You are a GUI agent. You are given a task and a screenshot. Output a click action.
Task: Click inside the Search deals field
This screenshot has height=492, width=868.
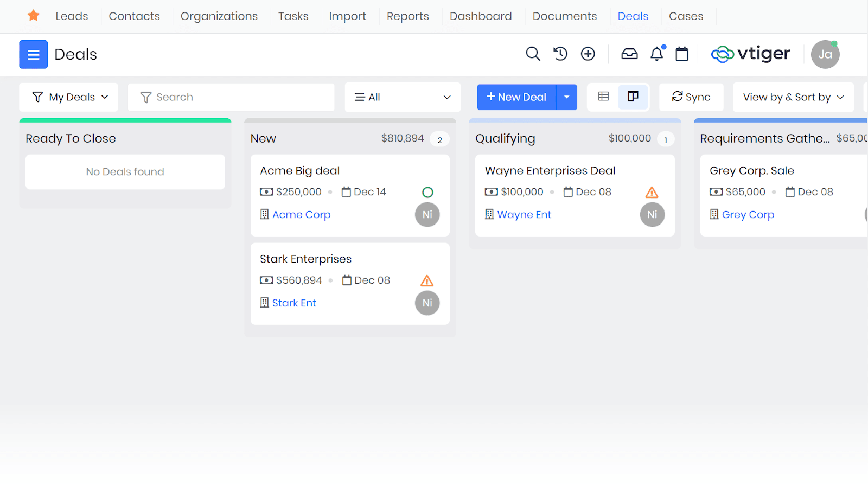pos(231,97)
